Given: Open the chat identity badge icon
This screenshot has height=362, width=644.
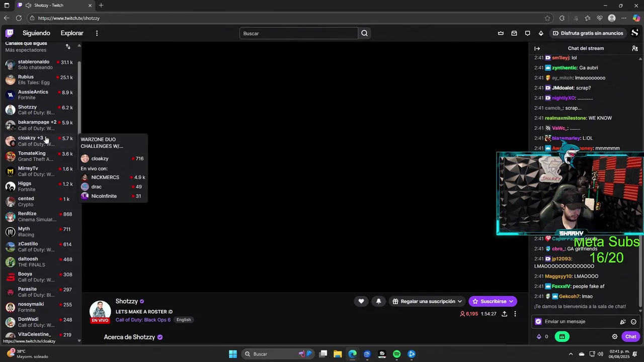Looking at the screenshot, I should point(538,322).
